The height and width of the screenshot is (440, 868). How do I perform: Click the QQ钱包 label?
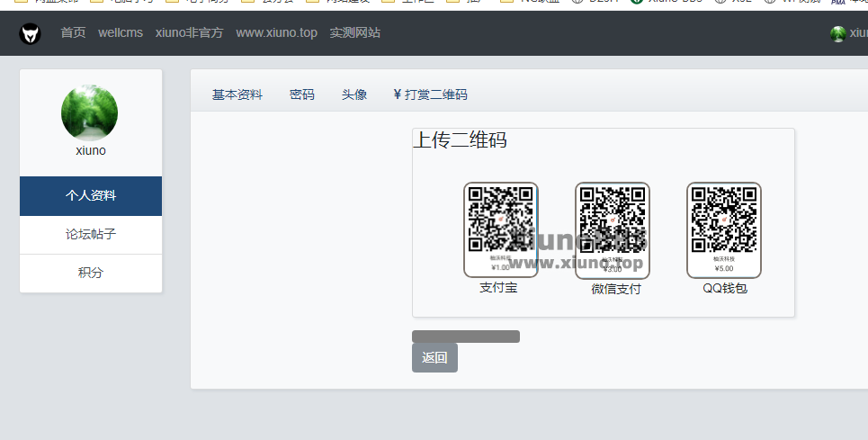tap(725, 288)
